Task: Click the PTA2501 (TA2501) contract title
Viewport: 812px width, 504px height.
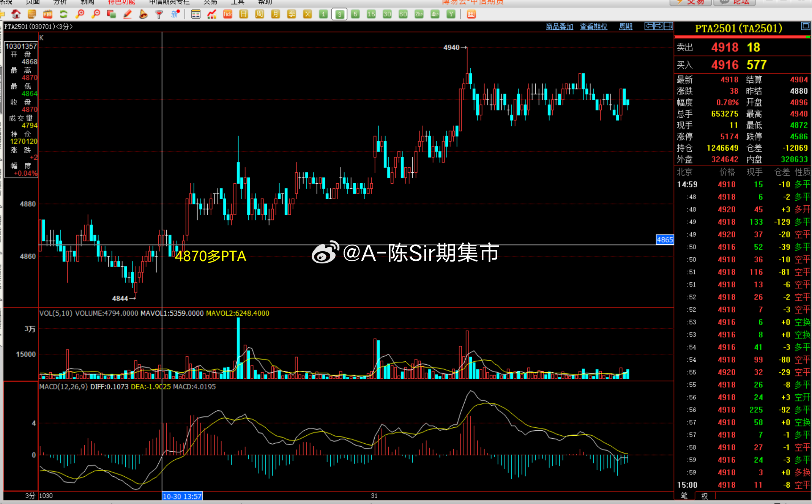Action: pos(738,28)
